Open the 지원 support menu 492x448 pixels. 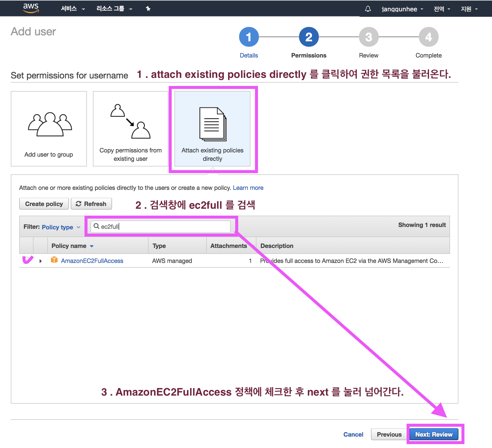click(x=469, y=9)
